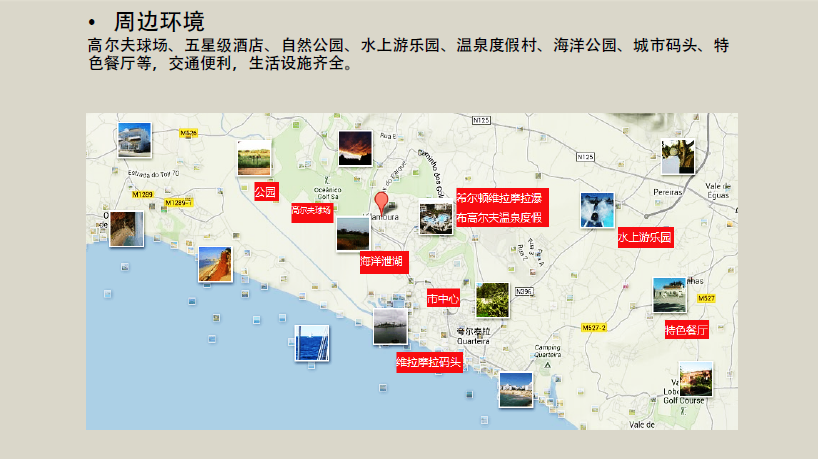Screen dimensions: 818x459
Task: Open the water splash photo thumbnail
Action: (x=597, y=210)
